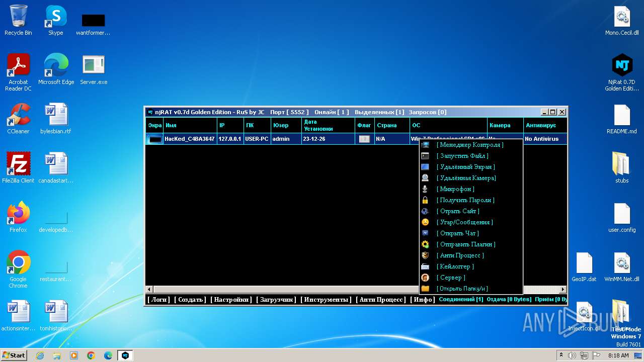
Task: Click the smiley icon beside Угар/Сообщения
Action: (425, 222)
